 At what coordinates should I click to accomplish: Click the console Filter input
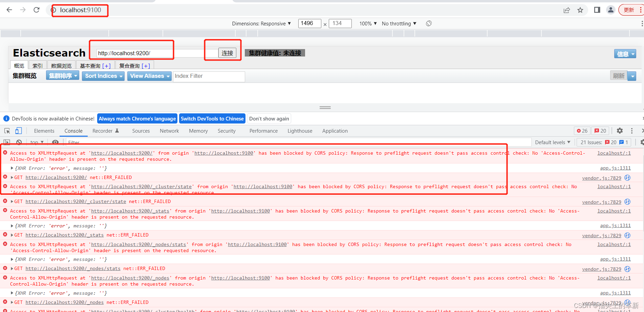click(298, 142)
